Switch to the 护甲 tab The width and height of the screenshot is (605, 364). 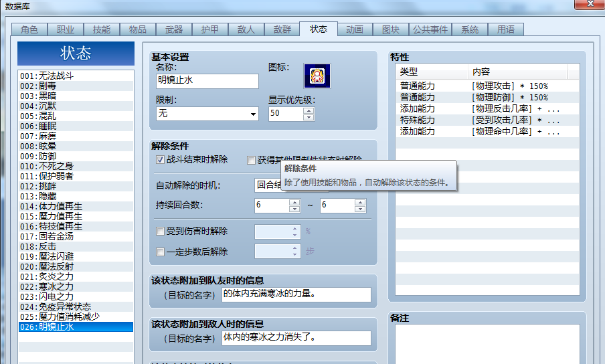(210, 29)
